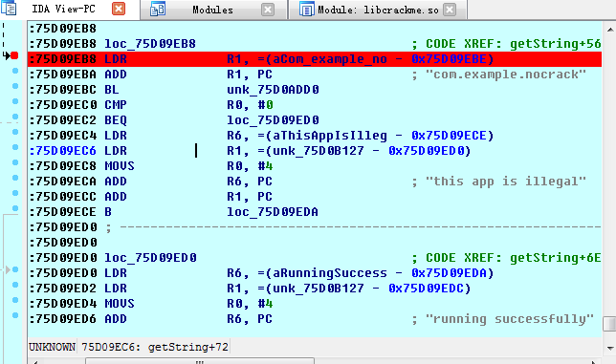Image resolution: width=616 pixels, height=364 pixels.
Task: Click operand aCom_example_no in highlighted line
Action: pos(330,59)
